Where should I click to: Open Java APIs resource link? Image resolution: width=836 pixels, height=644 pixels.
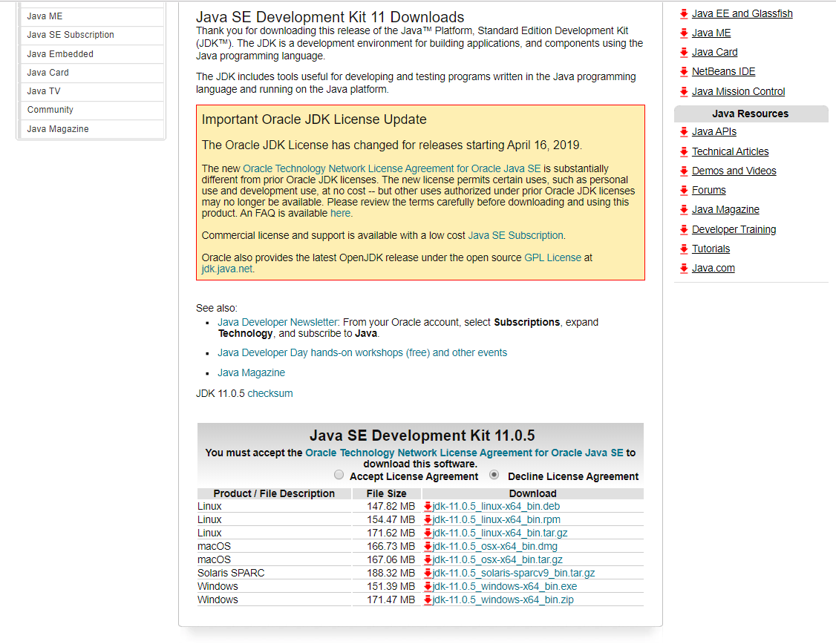pyautogui.click(x=714, y=131)
